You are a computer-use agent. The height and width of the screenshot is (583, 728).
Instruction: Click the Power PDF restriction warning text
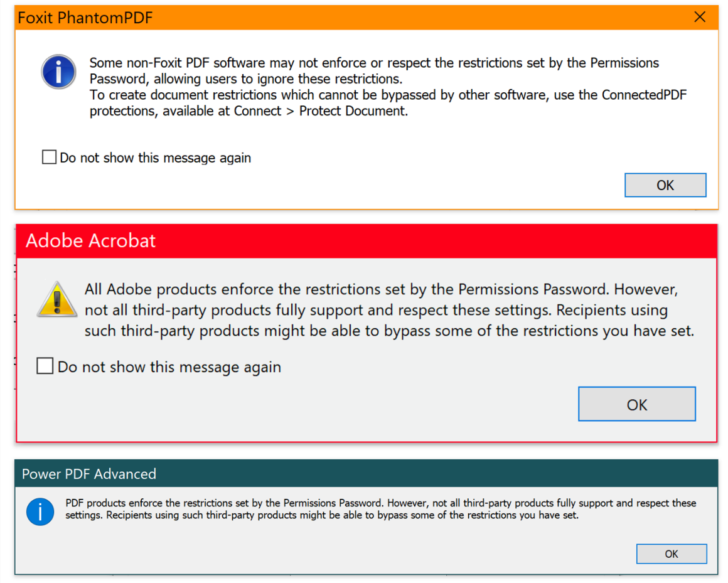click(377, 508)
